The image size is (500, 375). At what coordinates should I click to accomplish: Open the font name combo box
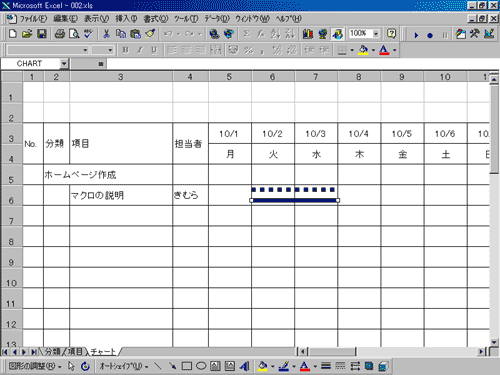48,50
